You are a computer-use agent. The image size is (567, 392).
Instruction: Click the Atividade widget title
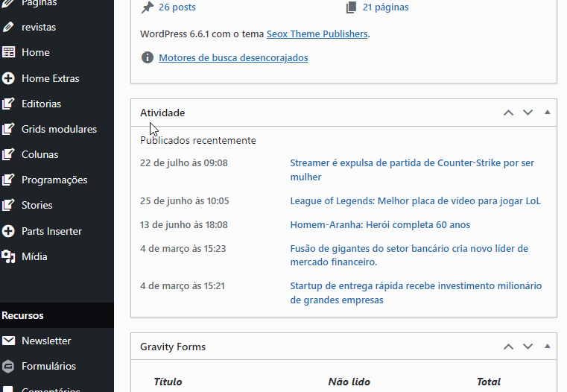[162, 113]
